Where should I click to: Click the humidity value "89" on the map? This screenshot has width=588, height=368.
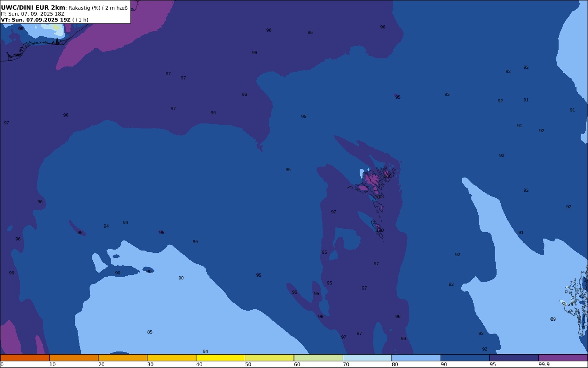553,319
